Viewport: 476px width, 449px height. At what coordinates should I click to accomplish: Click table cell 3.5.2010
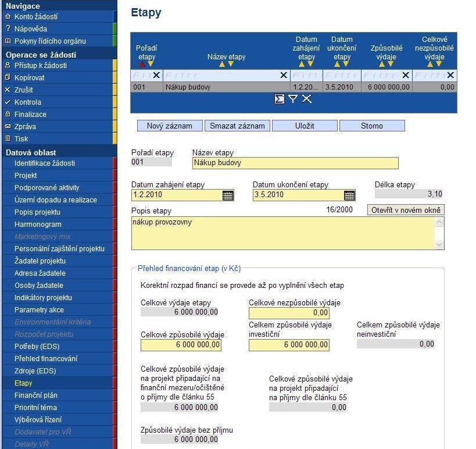(x=342, y=87)
